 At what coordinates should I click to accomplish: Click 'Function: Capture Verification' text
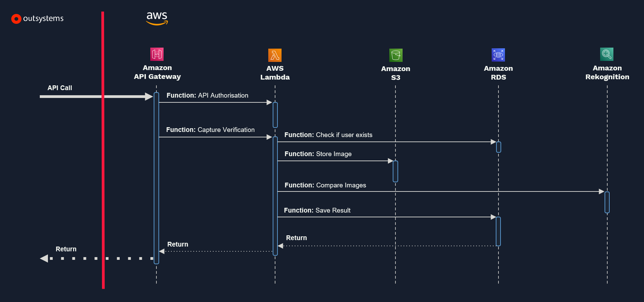[x=210, y=130]
